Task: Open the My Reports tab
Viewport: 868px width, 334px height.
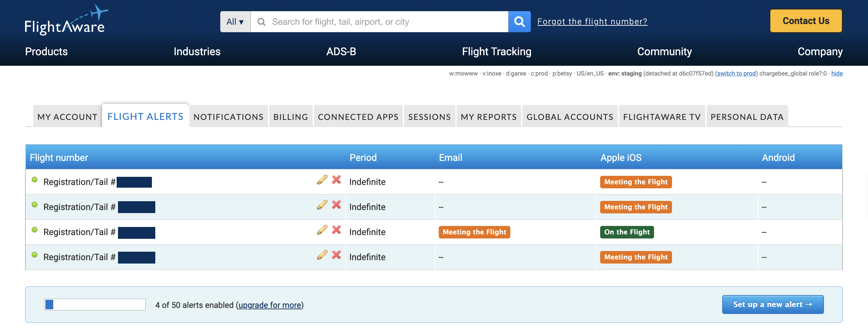Action: [x=489, y=117]
